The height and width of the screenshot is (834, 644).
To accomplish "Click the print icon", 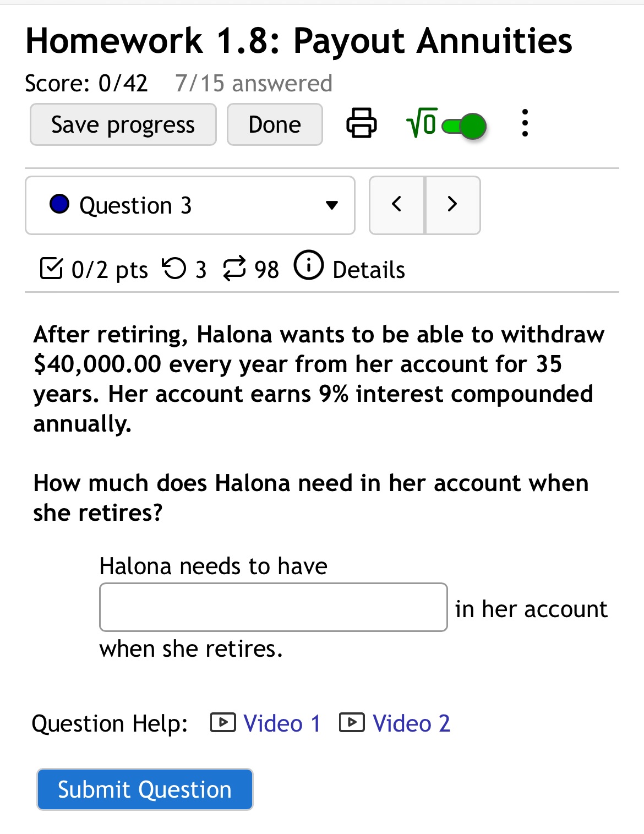I will click(x=361, y=124).
